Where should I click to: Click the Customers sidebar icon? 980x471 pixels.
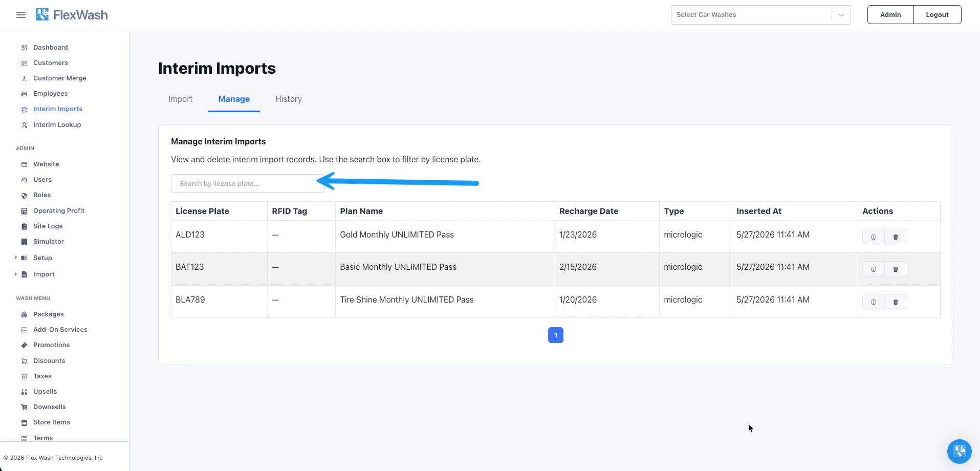pyautogui.click(x=24, y=63)
